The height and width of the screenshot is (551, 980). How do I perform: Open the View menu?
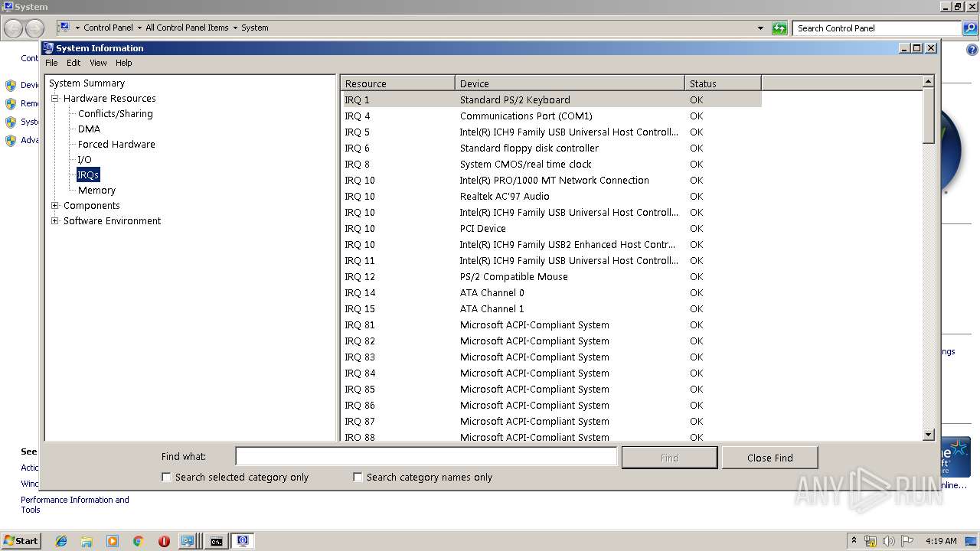[x=98, y=63]
